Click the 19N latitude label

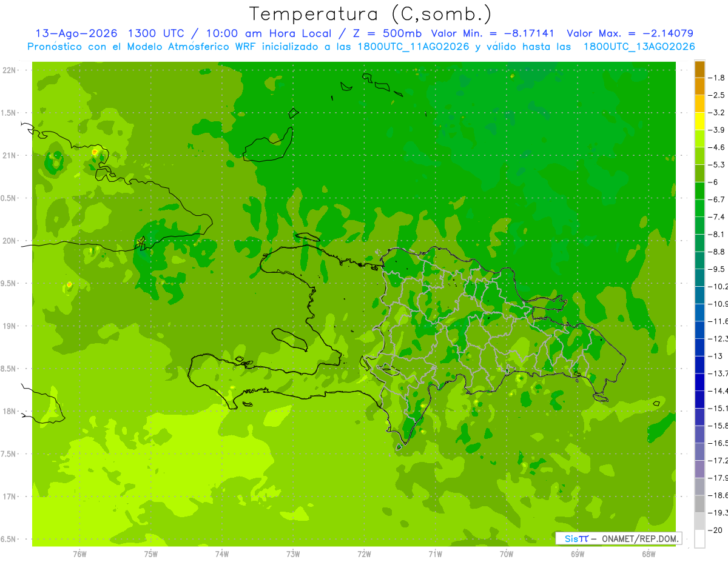(x=9, y=326)
